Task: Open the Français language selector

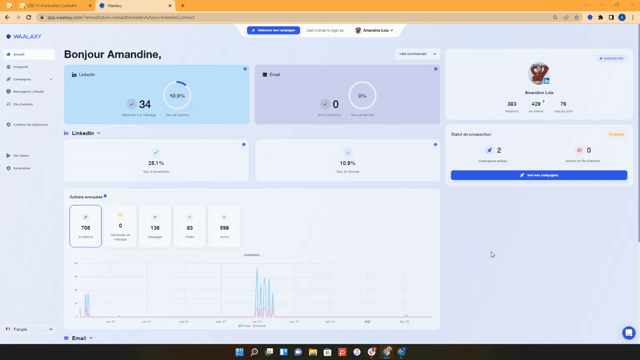Action: pos(29,329)
